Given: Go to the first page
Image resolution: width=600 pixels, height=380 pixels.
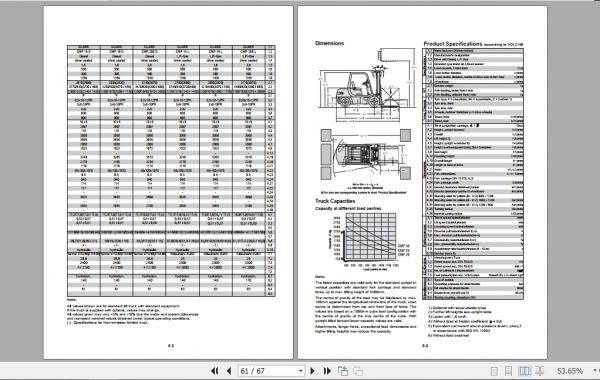Looking at the screenshot, I should [215, 371].
